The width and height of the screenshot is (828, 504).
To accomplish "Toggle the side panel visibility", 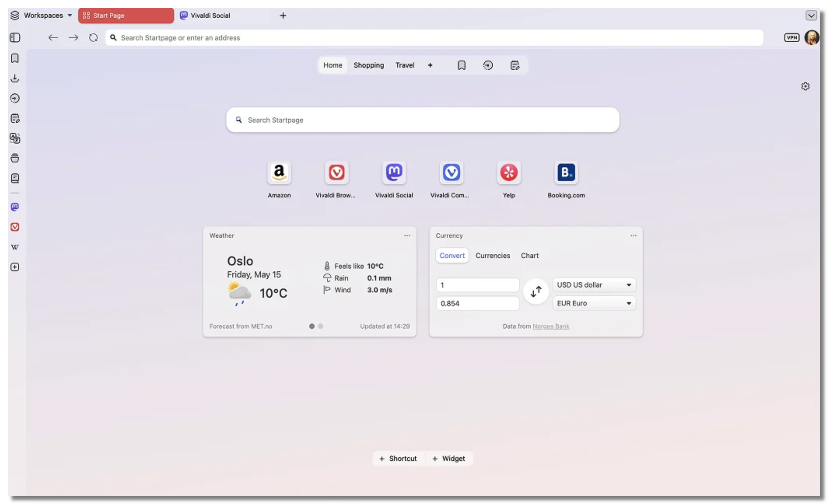I will coord(15,38).
